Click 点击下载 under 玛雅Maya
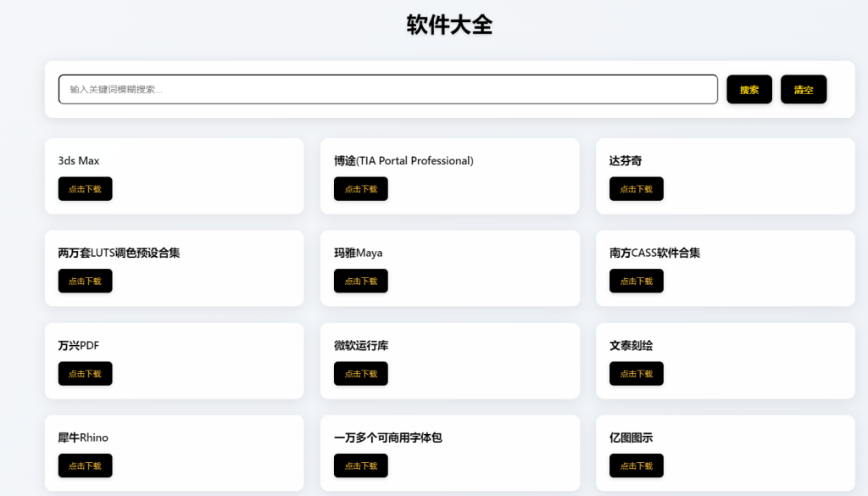This screenshot has height=496, width=868. click(361, 281)
